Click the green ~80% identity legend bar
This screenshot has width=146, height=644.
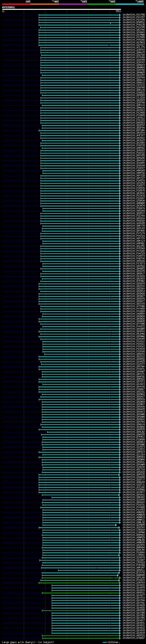pos(101,4)
